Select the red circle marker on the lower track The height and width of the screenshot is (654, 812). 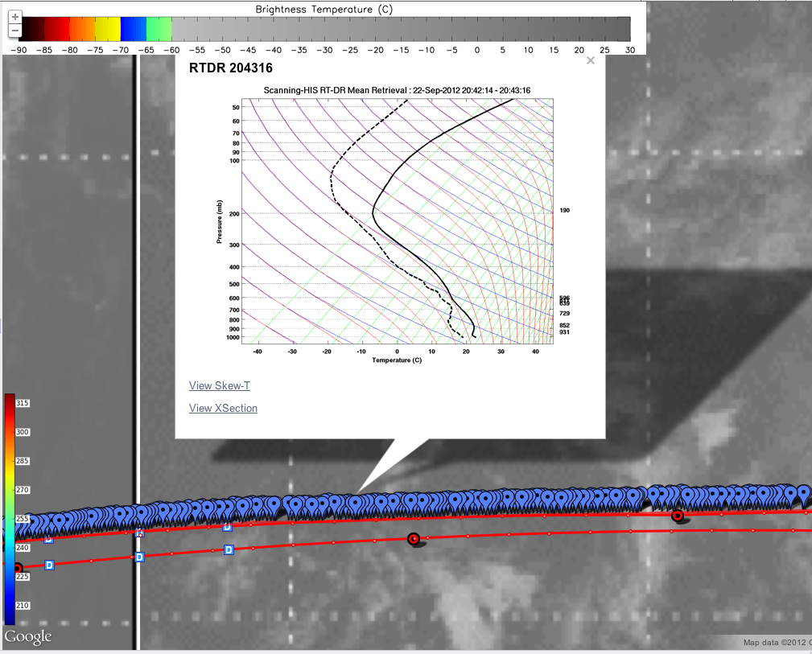[414, 539]
